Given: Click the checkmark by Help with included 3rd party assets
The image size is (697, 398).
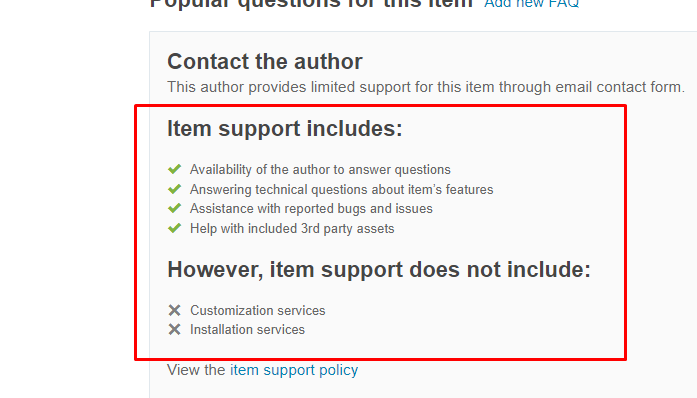Looking at the screenshot, I should coord(174,228).
